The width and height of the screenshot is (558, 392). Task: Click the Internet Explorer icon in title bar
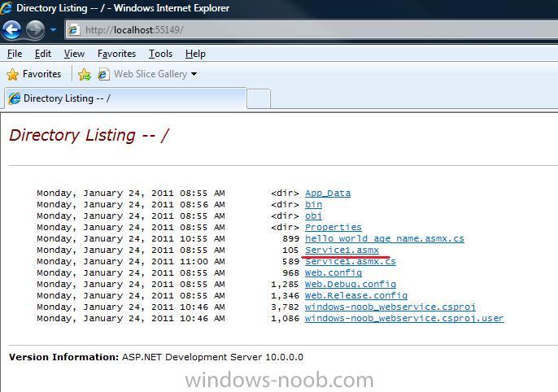6,8
